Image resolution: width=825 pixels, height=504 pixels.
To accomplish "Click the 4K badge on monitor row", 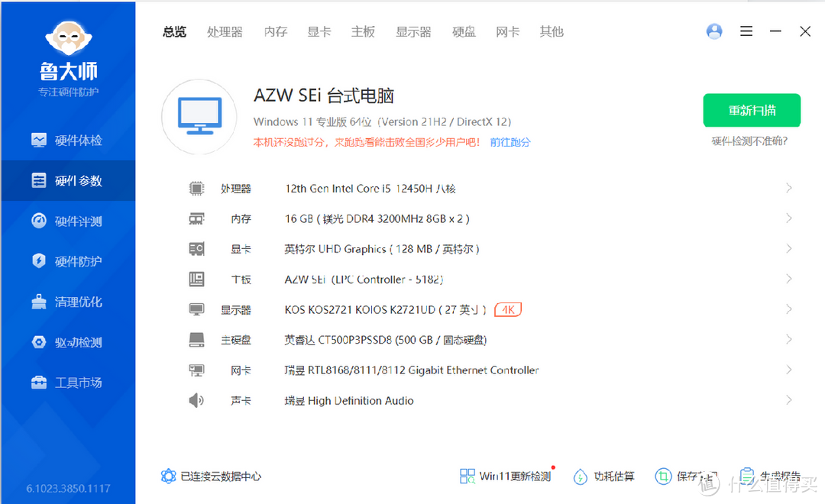I will point(508,309).
